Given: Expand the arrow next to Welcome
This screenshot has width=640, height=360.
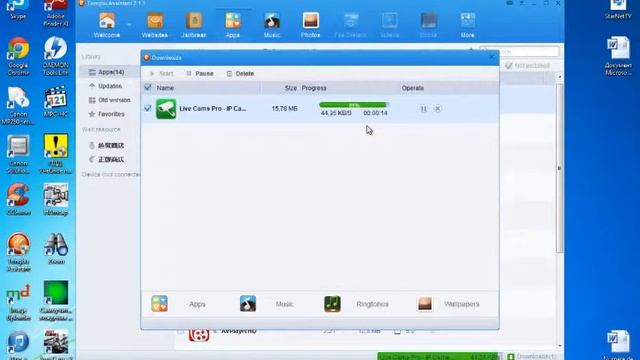Looking at the screenshot, I should pyautogui.click(x=129, y=24).
